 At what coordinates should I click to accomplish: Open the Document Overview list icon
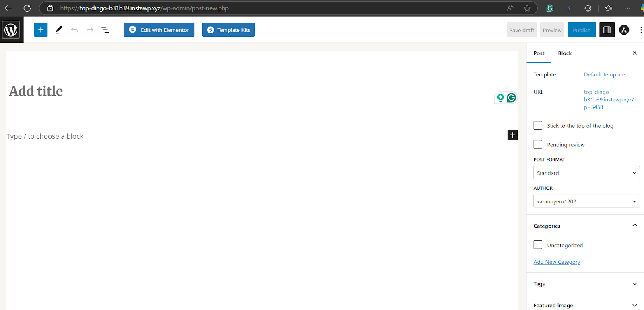point(105,30)
